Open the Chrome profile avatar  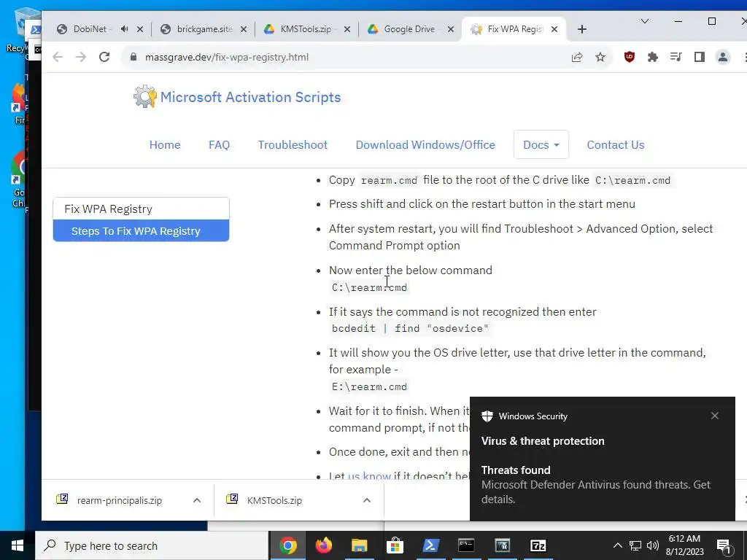pyautogui.click(x=723, y=57)
